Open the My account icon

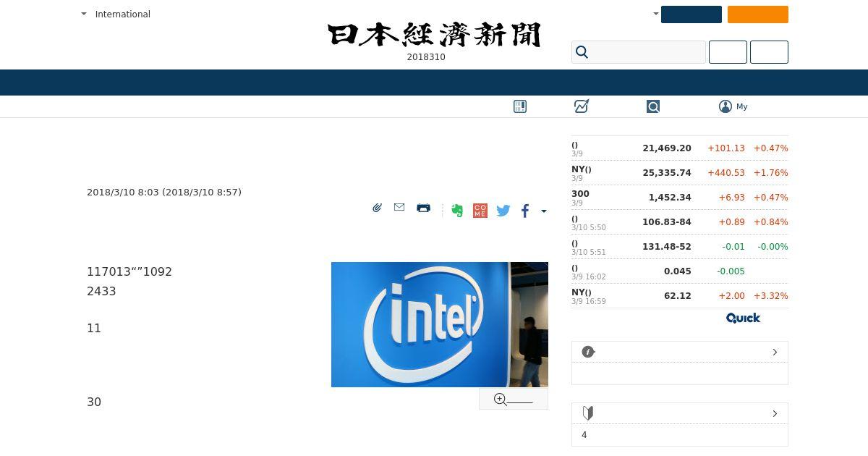(726, 106)
